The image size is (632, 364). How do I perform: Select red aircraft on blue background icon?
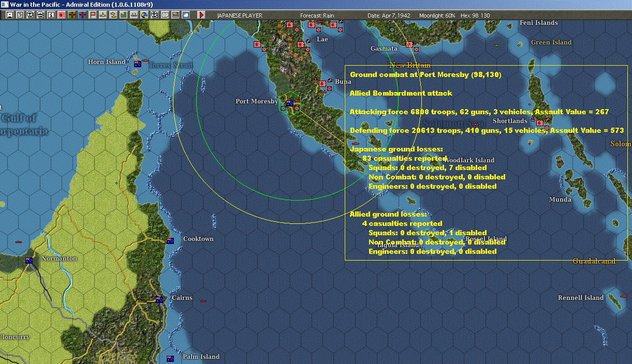coord(82,15)
